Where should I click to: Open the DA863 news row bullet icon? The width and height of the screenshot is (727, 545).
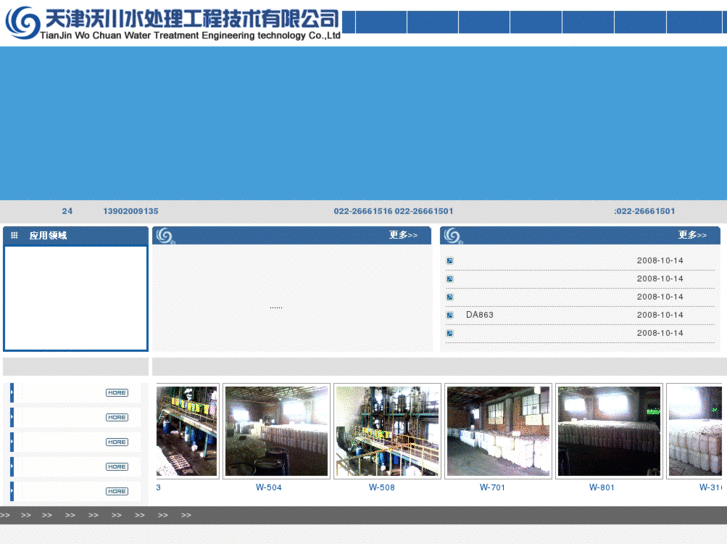click(x=449, y=315)
